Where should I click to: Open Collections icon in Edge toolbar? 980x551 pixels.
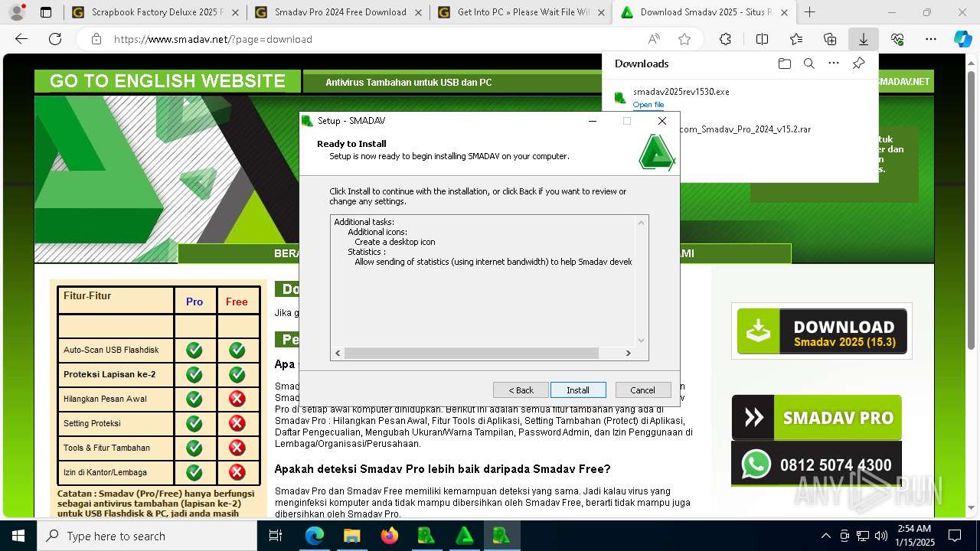pyautogui.click(x=830, y=39)
